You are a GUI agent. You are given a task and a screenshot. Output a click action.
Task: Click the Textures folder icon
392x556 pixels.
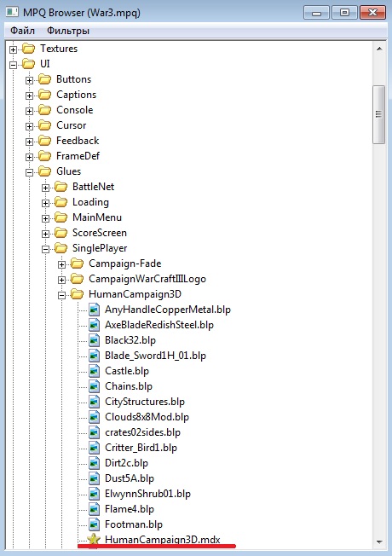(28, 49)
